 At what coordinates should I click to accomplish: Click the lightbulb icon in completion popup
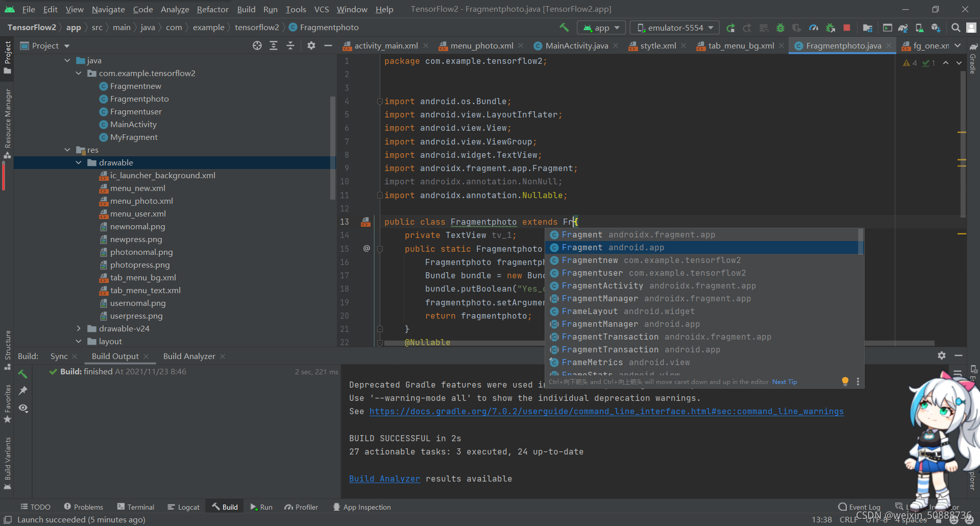845,381
